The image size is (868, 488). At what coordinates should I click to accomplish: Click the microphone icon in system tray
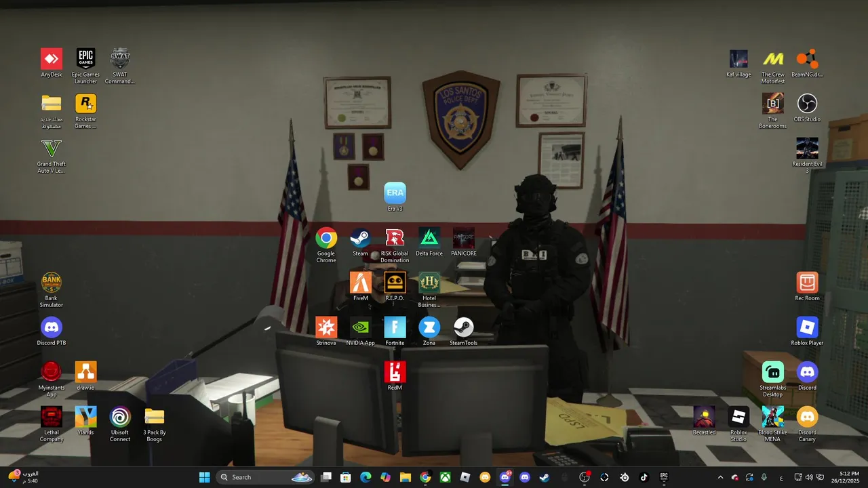click(764, 477)
